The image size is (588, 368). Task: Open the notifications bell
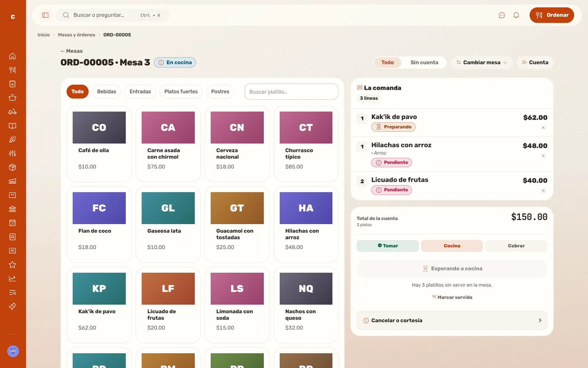pyautogui.click(x=516, y=15)
